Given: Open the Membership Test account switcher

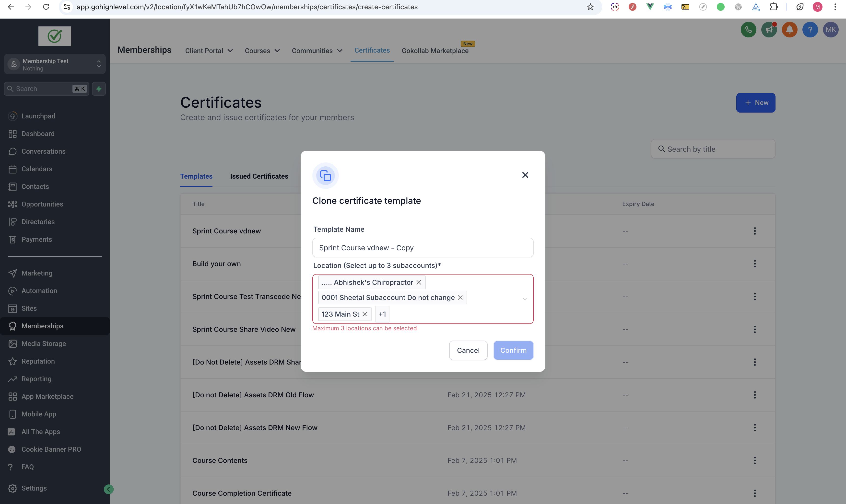Looking at the screenshot, I should [55, 64].
